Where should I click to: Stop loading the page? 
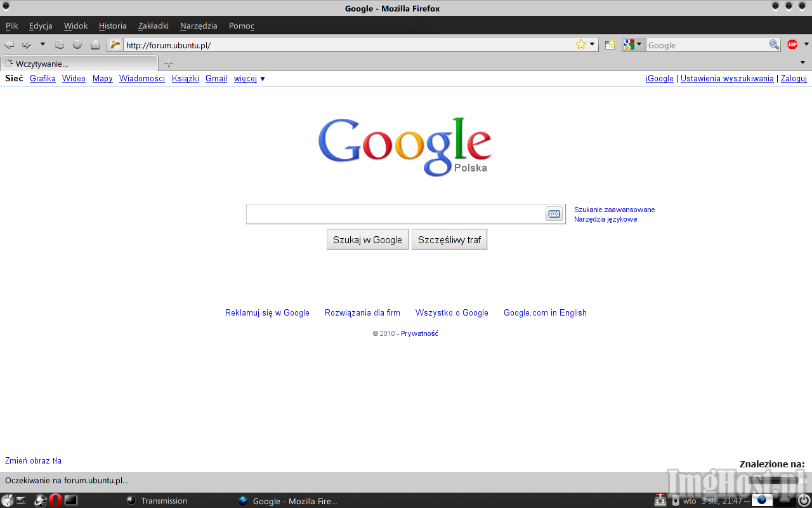[x=77, y=44]
